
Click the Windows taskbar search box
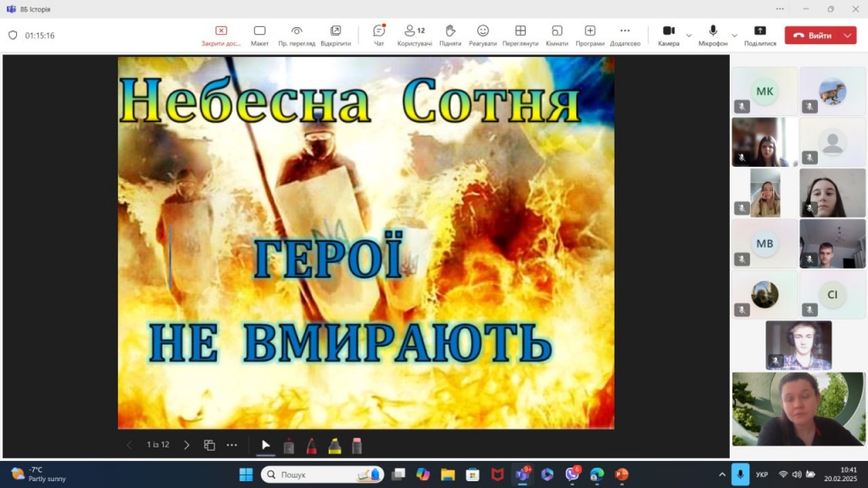(322, 474)
